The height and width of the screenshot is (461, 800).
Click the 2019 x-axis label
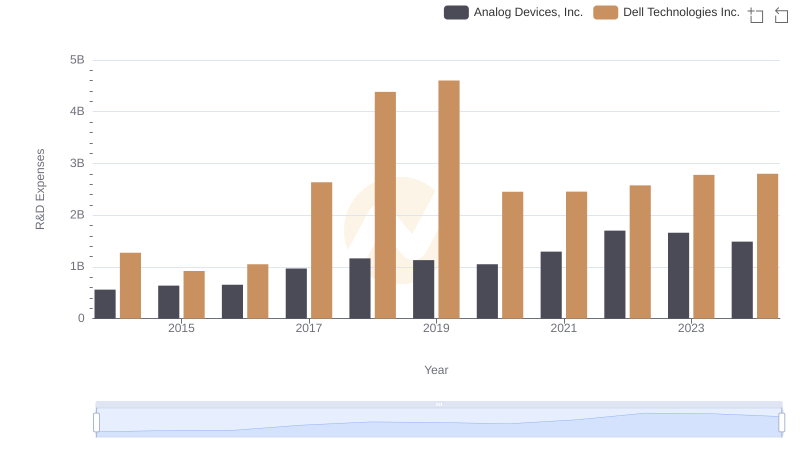pyautogui.click(x=436, y=328)
